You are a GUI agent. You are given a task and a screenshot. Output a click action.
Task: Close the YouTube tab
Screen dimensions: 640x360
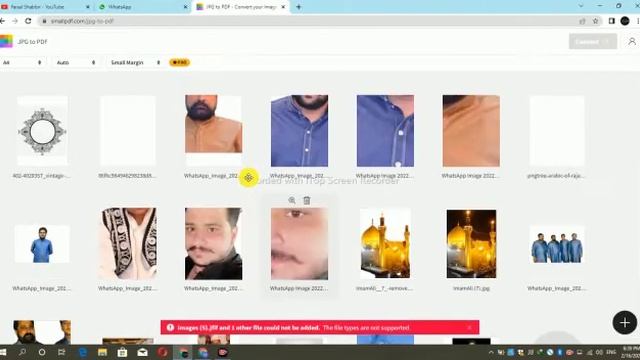(x=88, y=7)
